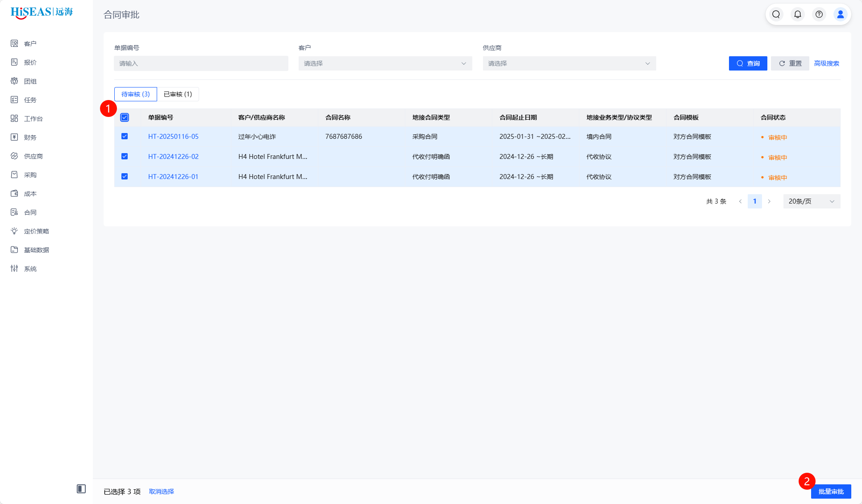Click the HiSEAS 远海 logo
Image resolution: width=862 pixels, height=504 pixels.
42,12
